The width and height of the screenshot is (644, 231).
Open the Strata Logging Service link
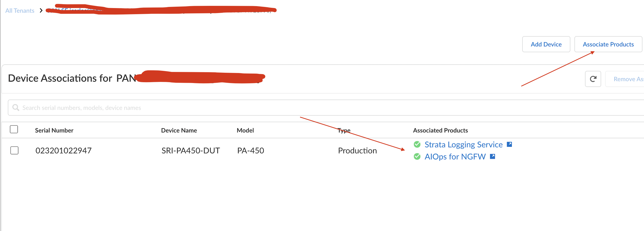point(463,145)
